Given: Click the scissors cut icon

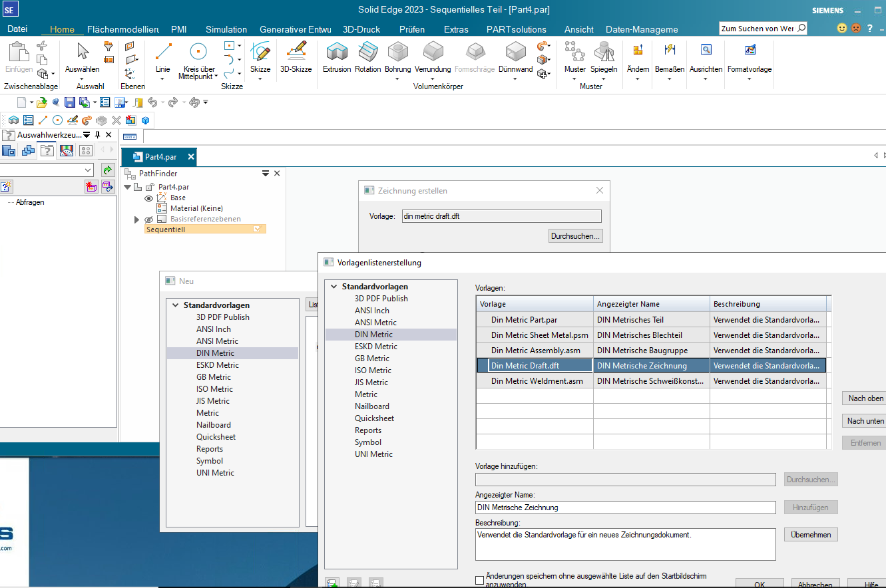Looking at the screenshot, I should 41,46.
